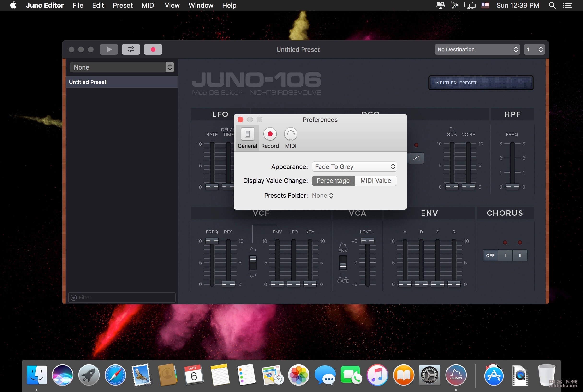Click the HPF FREQ slider handle
583x392 pixels.
pos(512,186)
